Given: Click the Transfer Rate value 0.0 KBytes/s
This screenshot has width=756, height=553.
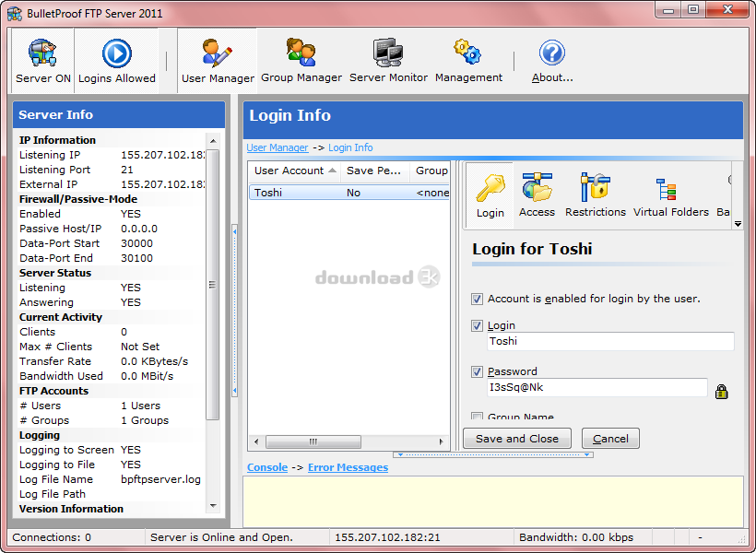Looking at the screenshot, I should (154, 361).
